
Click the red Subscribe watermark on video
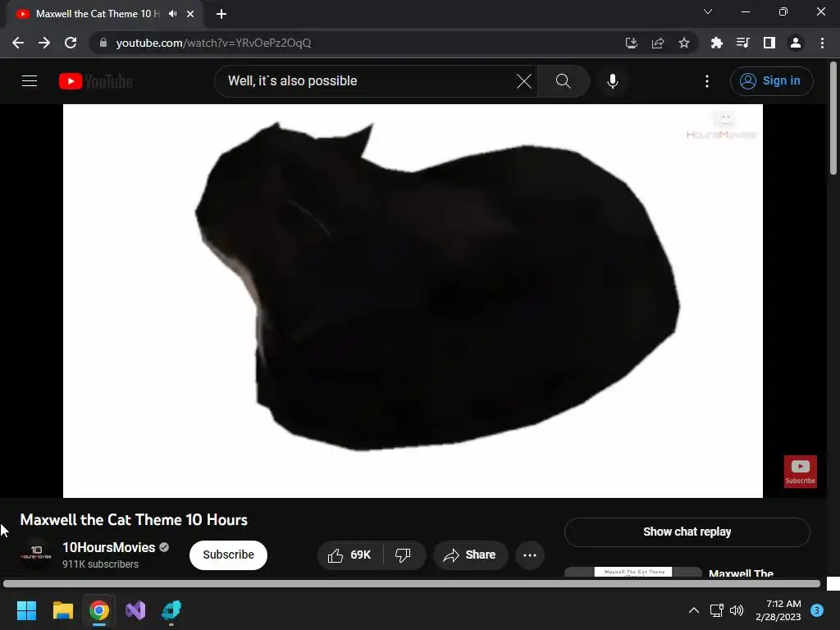[x=801, y=472]
